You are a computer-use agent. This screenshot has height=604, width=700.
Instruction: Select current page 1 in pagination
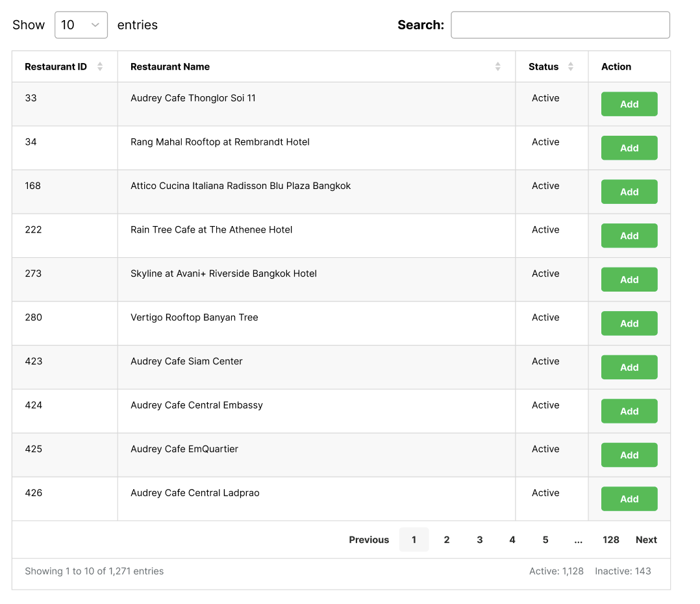(414, 540)
